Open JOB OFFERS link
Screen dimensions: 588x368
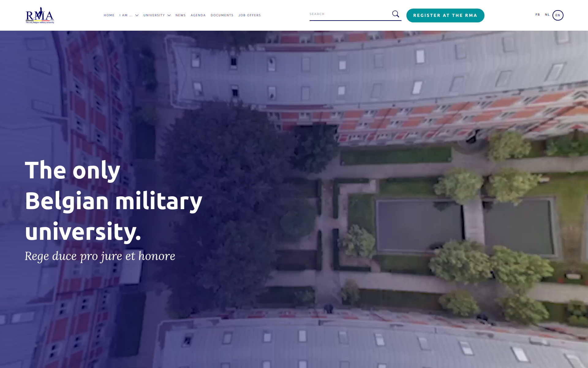pos(250,15)
